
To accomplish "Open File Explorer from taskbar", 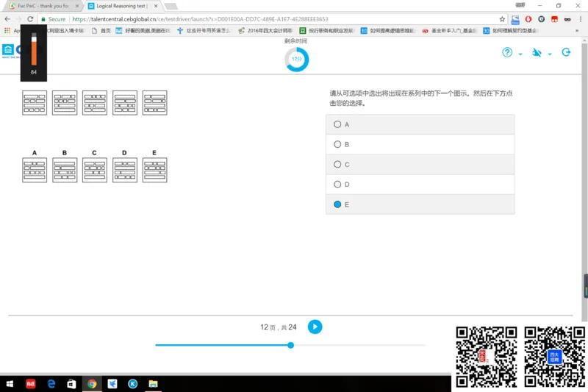I will click(x=153, y=384).
